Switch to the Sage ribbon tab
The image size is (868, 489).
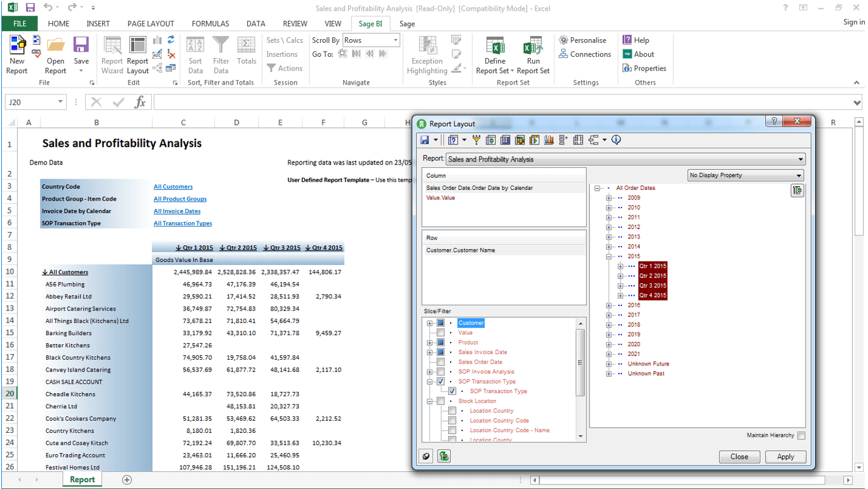click(x=407, y=23)
